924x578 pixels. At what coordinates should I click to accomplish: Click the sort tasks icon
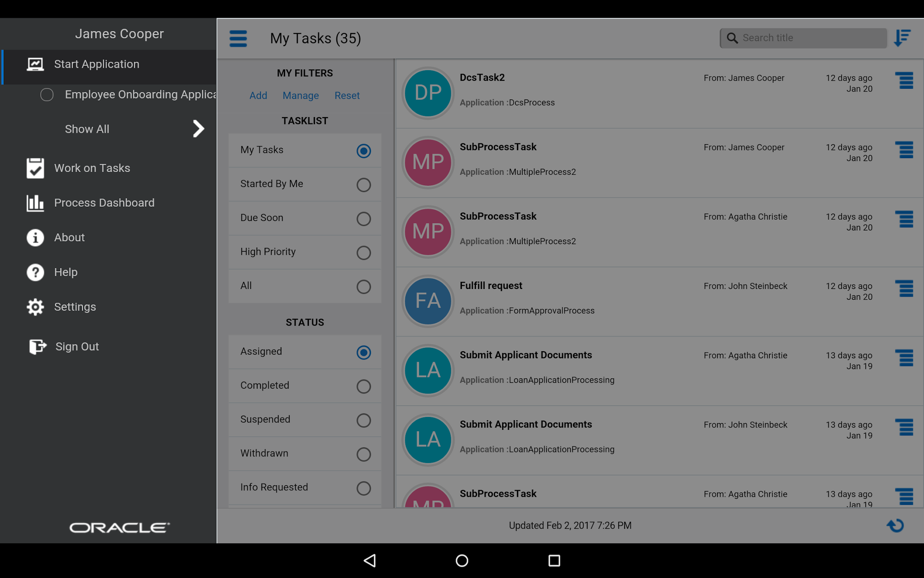902,38
